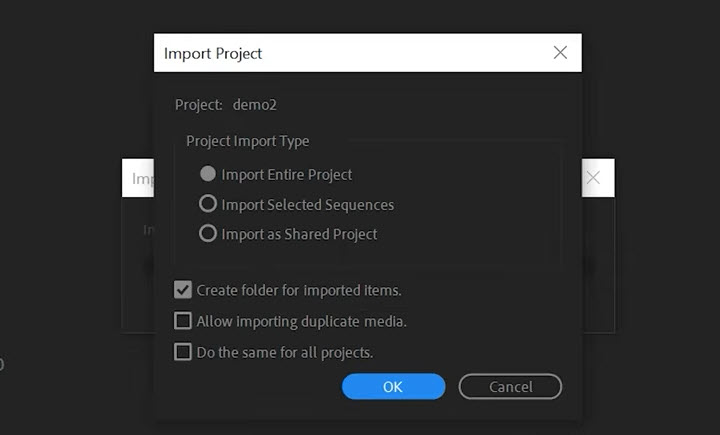
Task: Click the 'Create folder for imported items' text
Action: [x=299, y=291]
